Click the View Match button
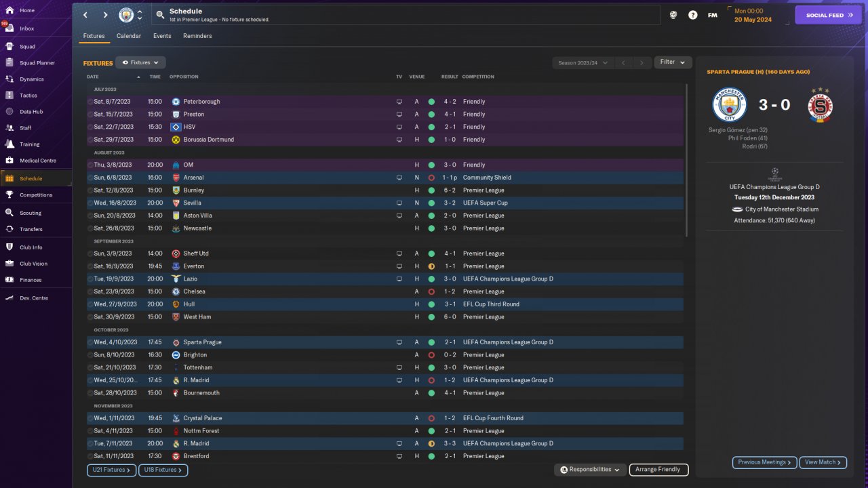Viewport: 868px width, 488px height. coord(823,462)
